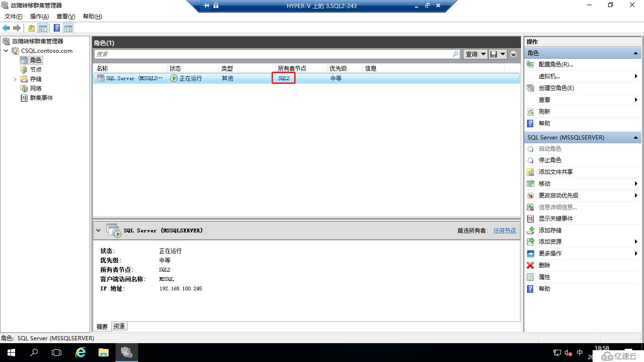Screen dimensions: 644x362
Task: Open the Windows Start menu
Action: [11, 353]
